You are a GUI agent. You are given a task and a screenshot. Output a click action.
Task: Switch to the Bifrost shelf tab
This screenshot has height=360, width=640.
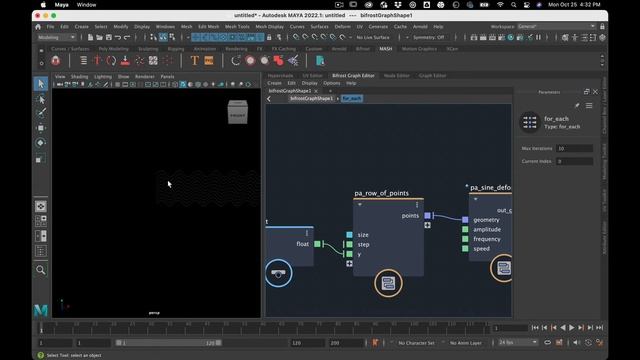pyautogui.click(x=362, y=49)
